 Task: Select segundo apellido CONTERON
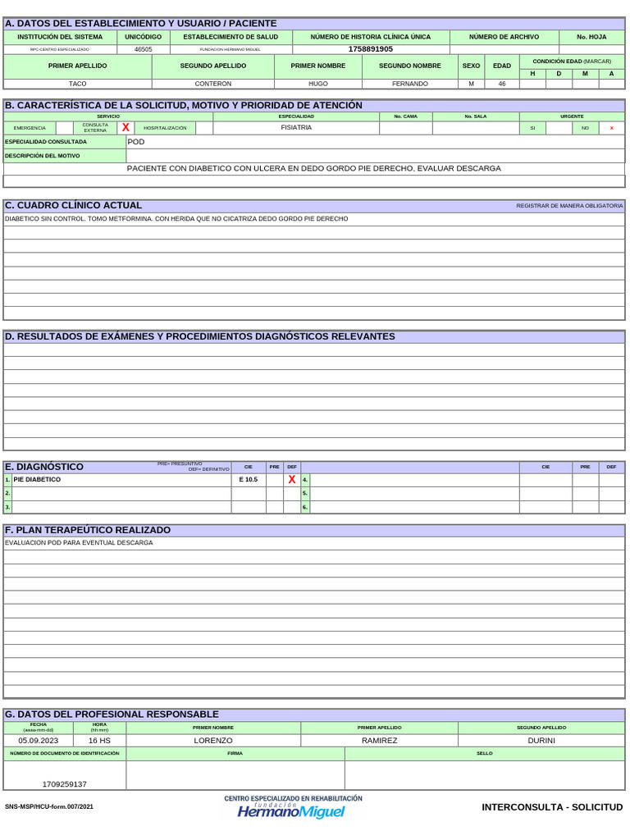(213, 84)
